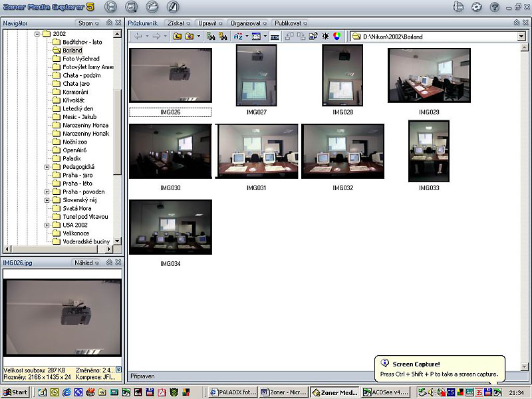Switch to the PALADIX taskbar window
Image resolution: width=532 pixels, height=399 pixels.
tap(233, 392)
